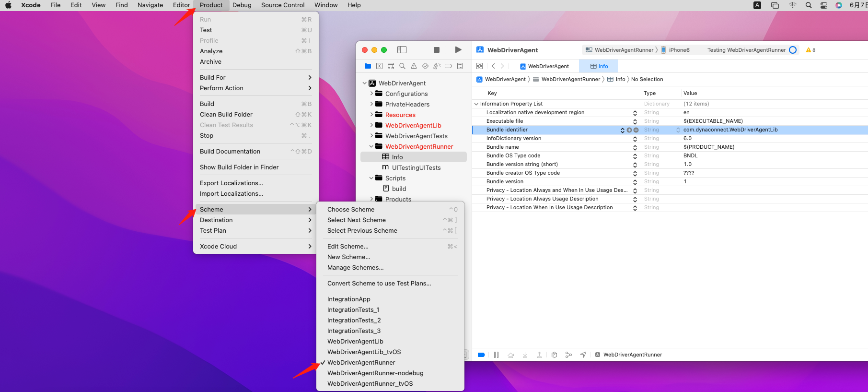Click the iPhone6 destination in toolbar

[675, 50]
